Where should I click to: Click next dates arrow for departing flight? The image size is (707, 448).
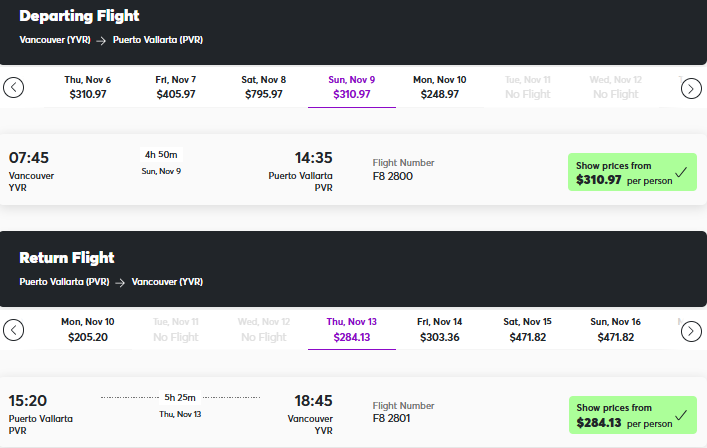(691, 88)
